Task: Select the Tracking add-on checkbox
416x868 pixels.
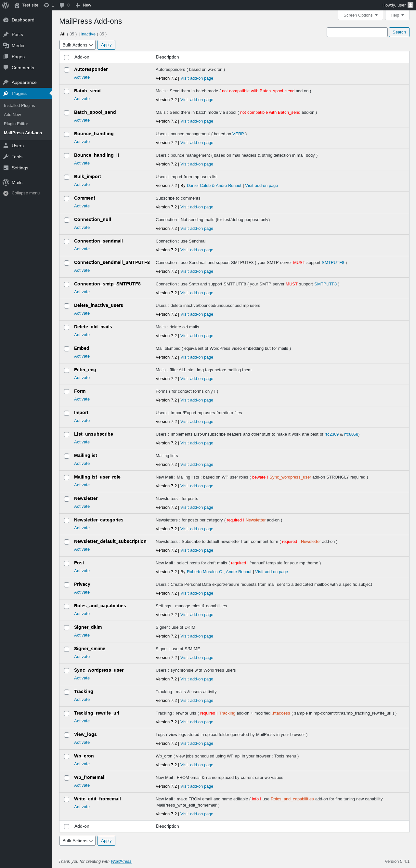Action: pos(67,692)
